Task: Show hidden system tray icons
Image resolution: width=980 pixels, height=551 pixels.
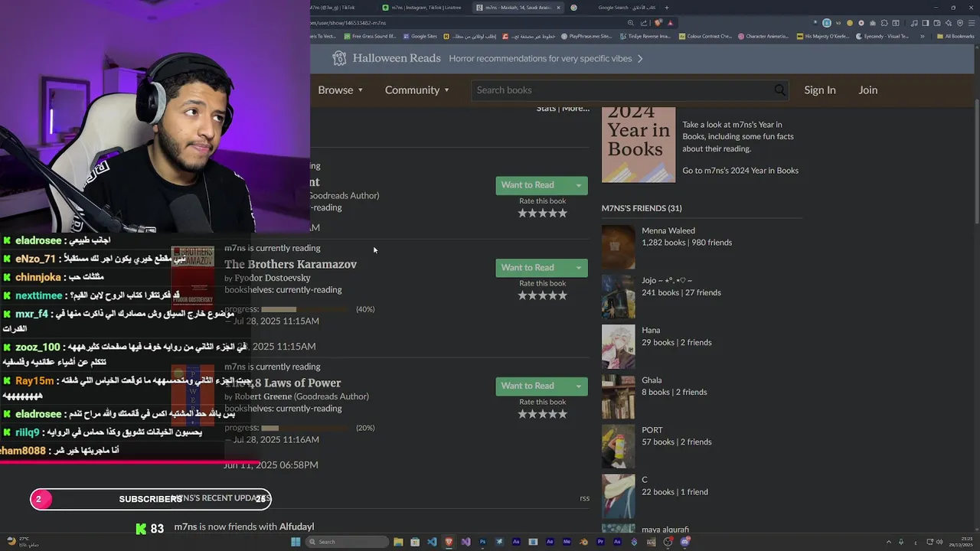Action: click(889, 542)
